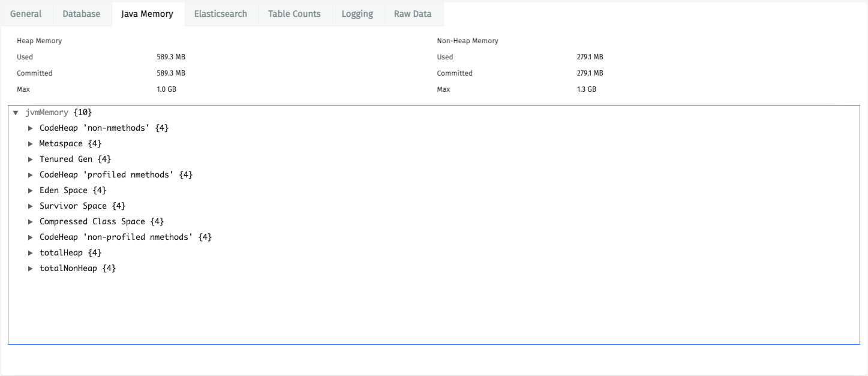Switch to the General tab

click(x=26, y=14)
